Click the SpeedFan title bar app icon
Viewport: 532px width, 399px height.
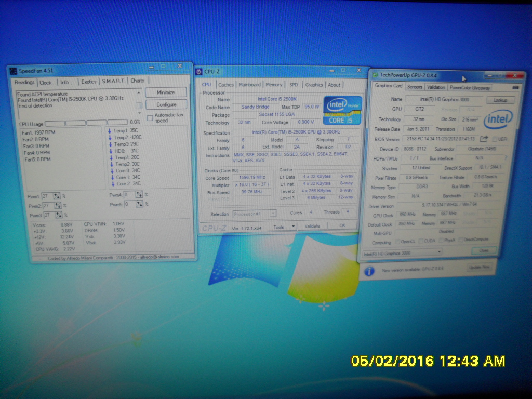pyautogui.click(x=13, y=71)
